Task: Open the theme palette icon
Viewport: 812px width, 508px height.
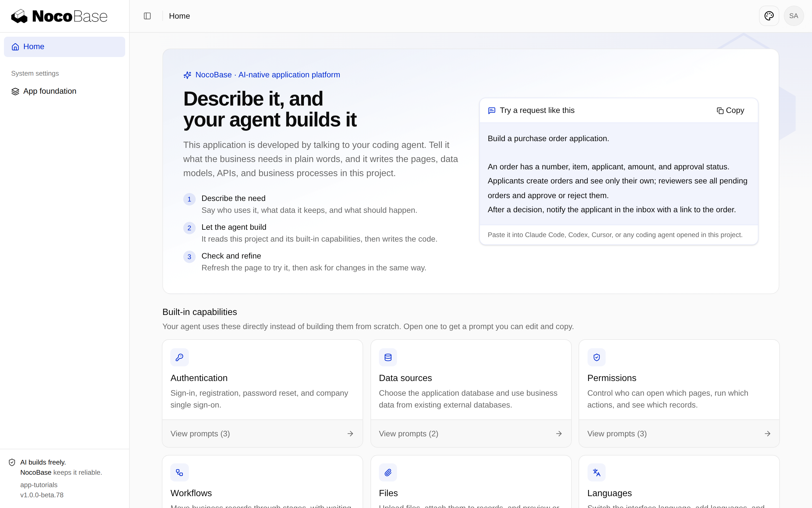Action: (769, 16)
